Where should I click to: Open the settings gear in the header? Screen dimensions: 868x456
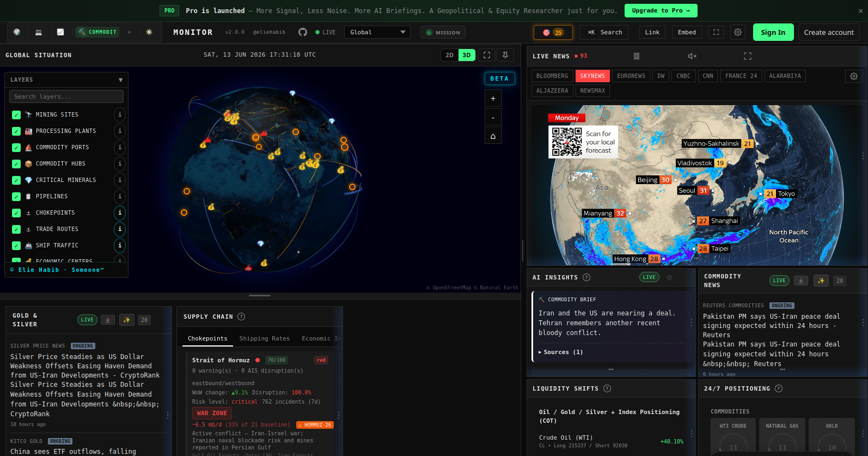(738, 33)
